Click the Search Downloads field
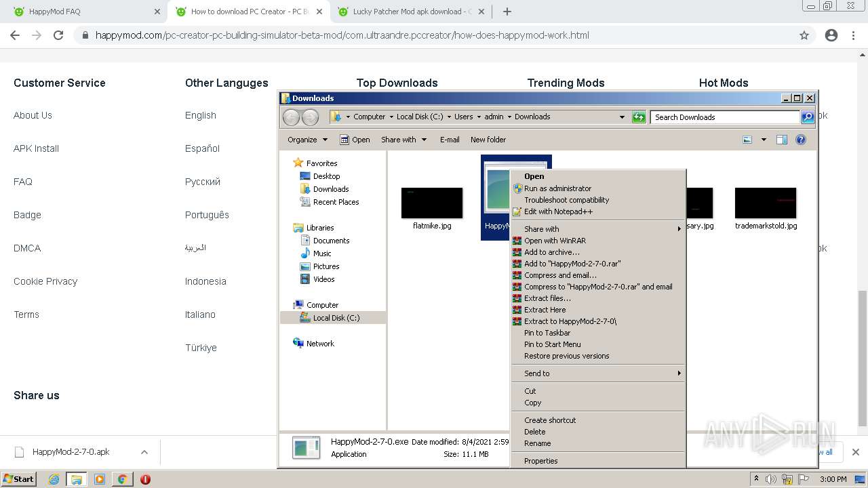Viewport: 868px width, 488px height. [725, 117]
